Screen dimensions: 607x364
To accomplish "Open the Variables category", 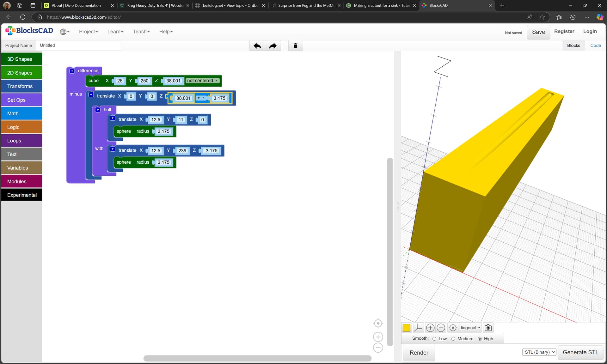I will click(22, 168).
